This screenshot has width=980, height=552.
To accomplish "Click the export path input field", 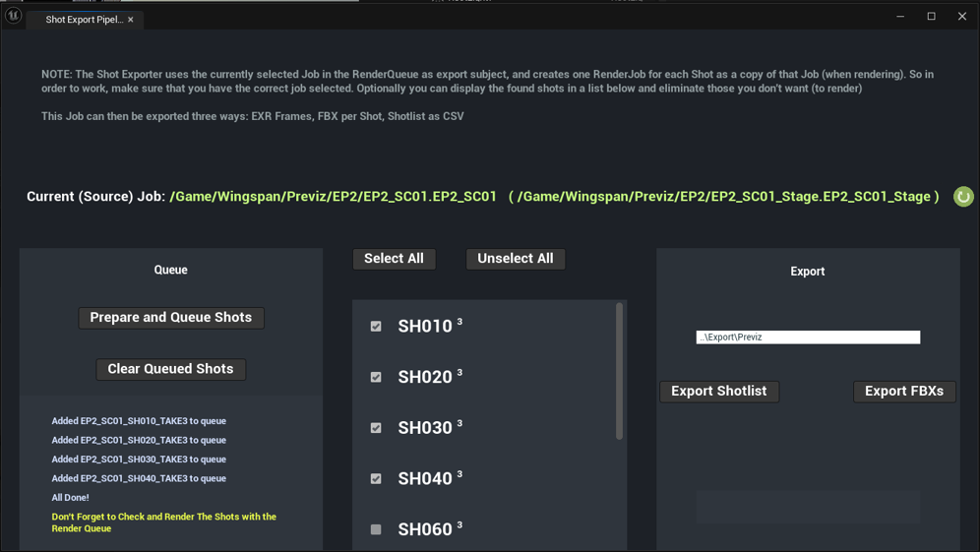I will point(808,337).
